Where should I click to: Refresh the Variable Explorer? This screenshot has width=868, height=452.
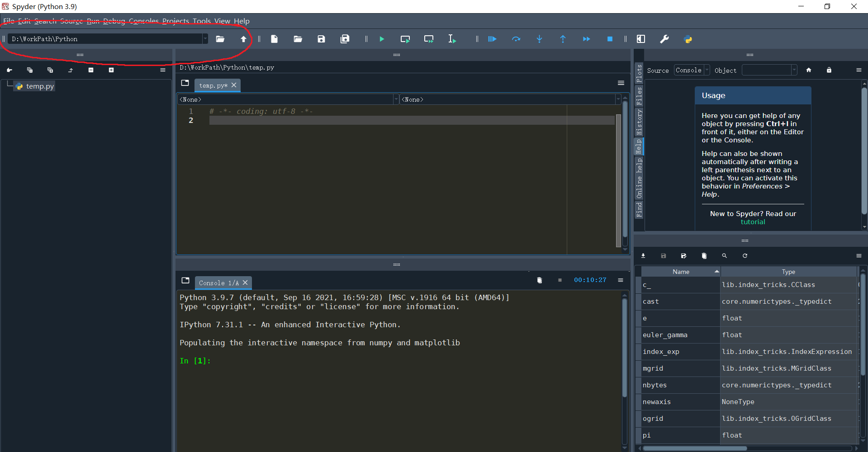coord(745,256)
